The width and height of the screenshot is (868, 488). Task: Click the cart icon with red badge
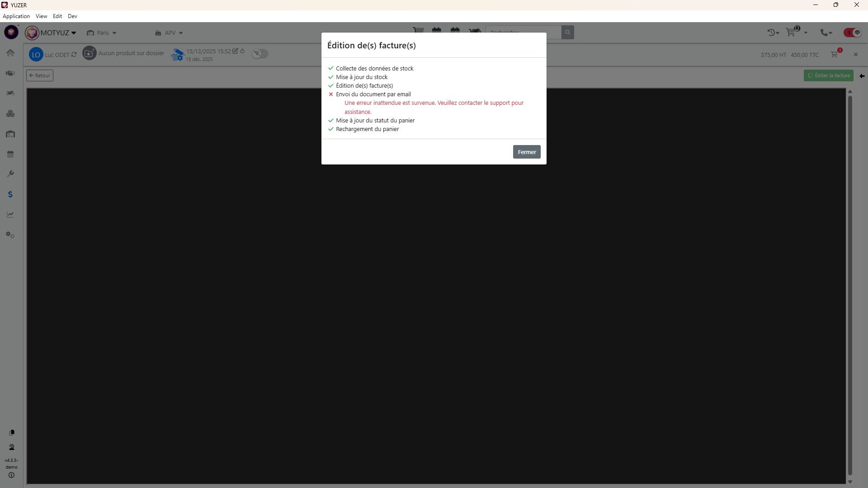coord(835,54)
